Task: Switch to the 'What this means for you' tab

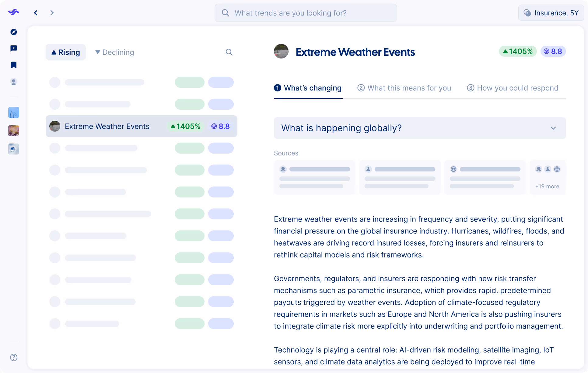Action: pyautogui.click(x=404, y=88)
